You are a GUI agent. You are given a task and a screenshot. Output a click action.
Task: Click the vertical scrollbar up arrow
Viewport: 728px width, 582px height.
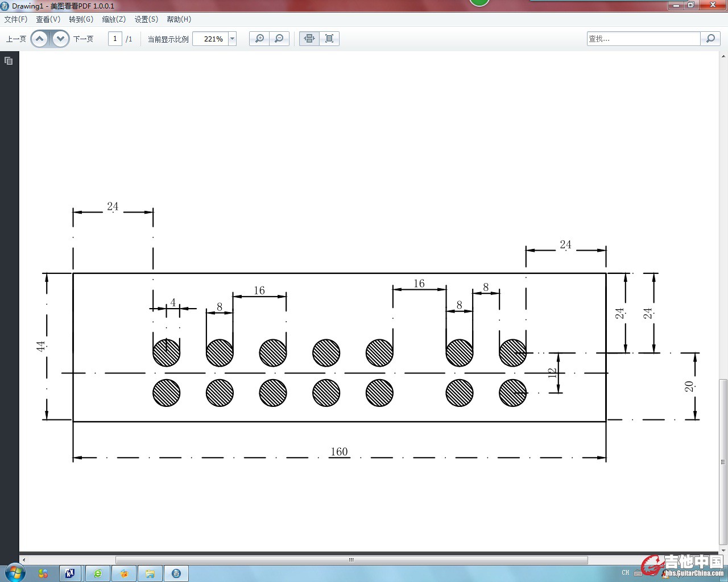click(x=723, y=56)
